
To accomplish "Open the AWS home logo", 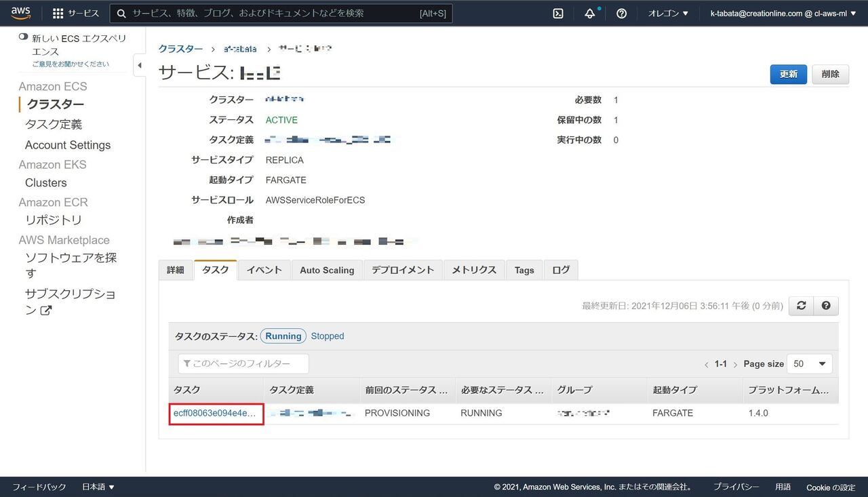I will 21,13.
